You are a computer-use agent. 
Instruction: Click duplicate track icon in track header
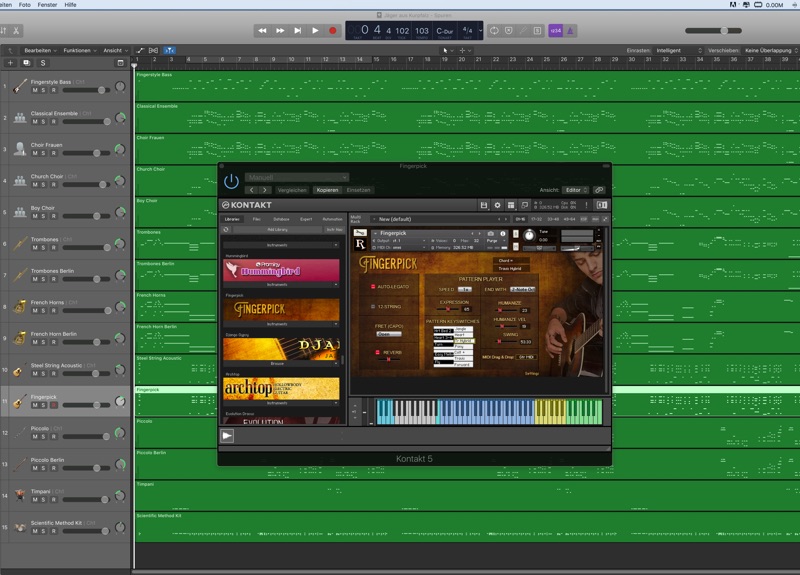click(x=27, y=63)
